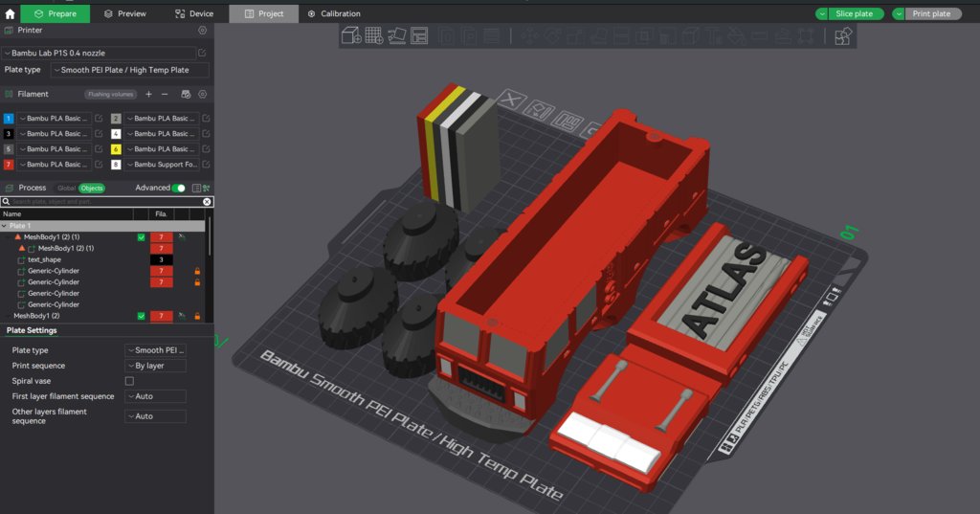Image resolution: width=980 pixels, height=514 pixels.
Task: Click the plate auto-orient icon on bed
Action: (x=539, y=110)
